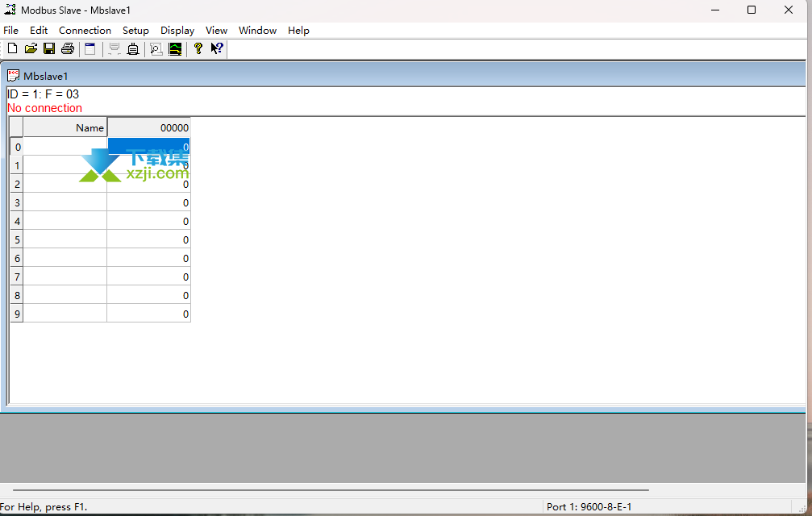Open the View menu
The width and height of the screenshot is (812, 516).
pos(216,31)
